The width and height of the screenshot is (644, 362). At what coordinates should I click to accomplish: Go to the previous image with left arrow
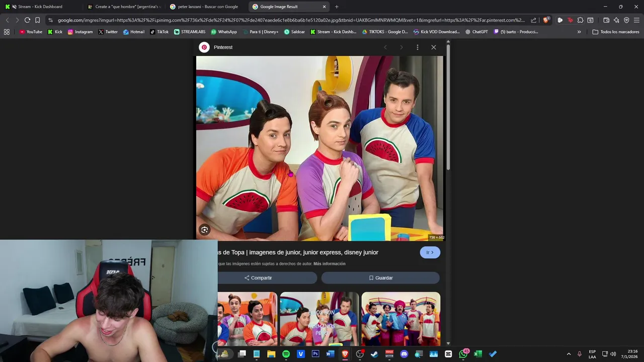click(x=385, y=47)
